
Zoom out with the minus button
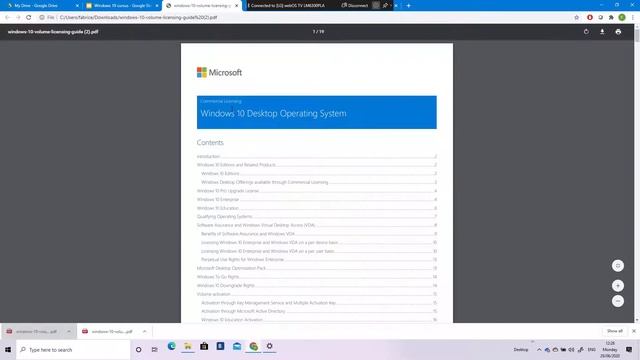click(618, 301)
